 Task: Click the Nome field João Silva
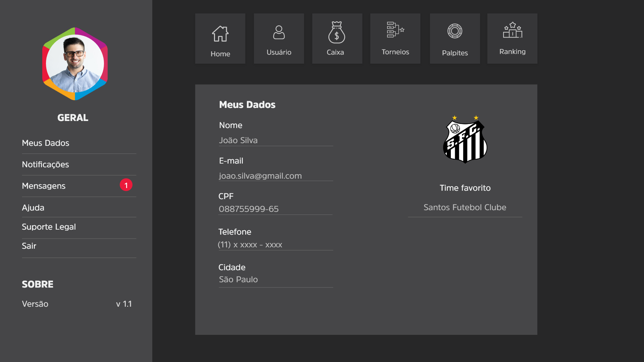click(x=275, y=140)
